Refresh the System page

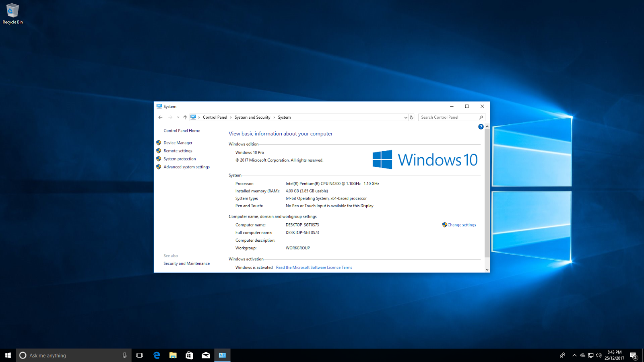point(411,117)
